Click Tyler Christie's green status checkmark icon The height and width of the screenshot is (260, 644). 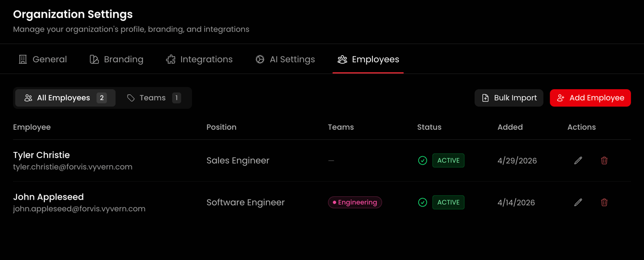click(x=422, y=160)
